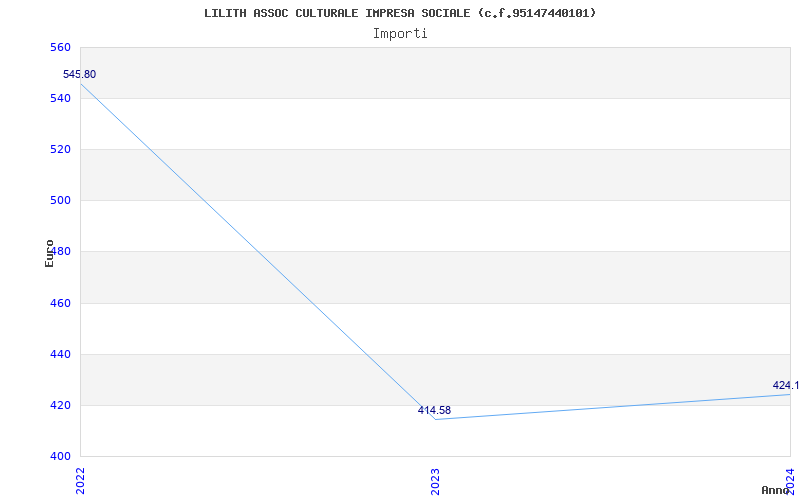Select the 414.58 data point label
The image size is (800, 500).
click(434, 410)
